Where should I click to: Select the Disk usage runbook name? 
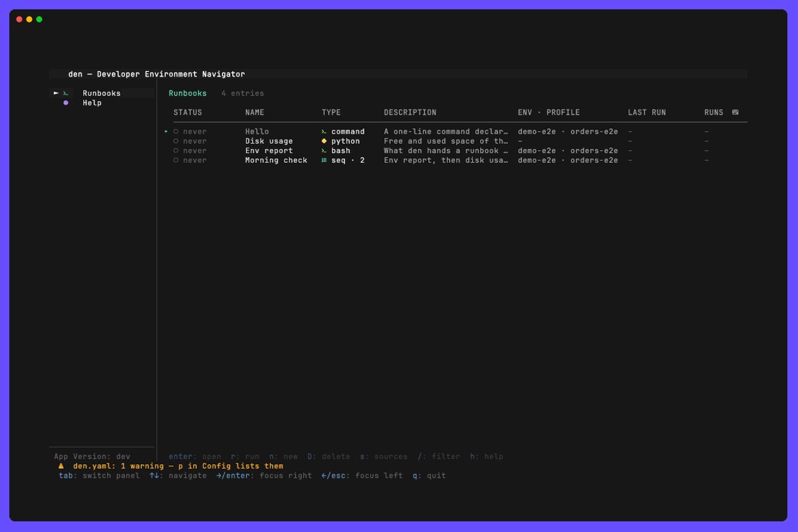(269, 141)
